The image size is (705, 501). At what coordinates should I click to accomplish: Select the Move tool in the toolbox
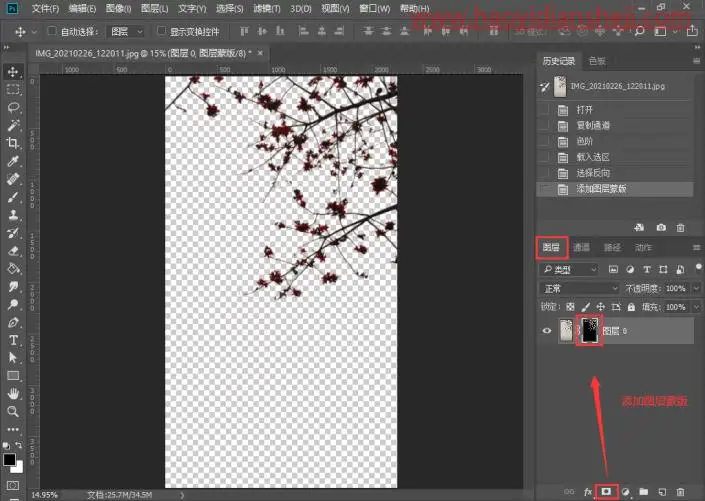[x=13, y=72]
